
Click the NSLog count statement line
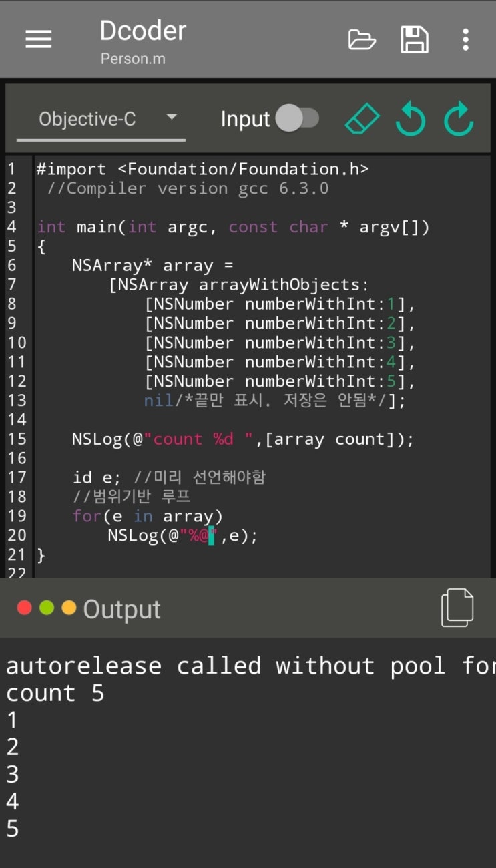pos(243,439)
